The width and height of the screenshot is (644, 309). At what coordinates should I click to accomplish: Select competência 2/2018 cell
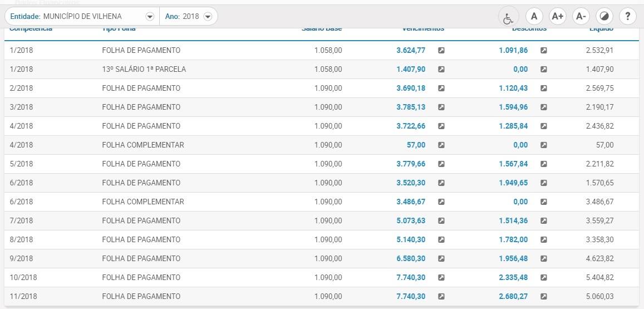coord(21,89)
